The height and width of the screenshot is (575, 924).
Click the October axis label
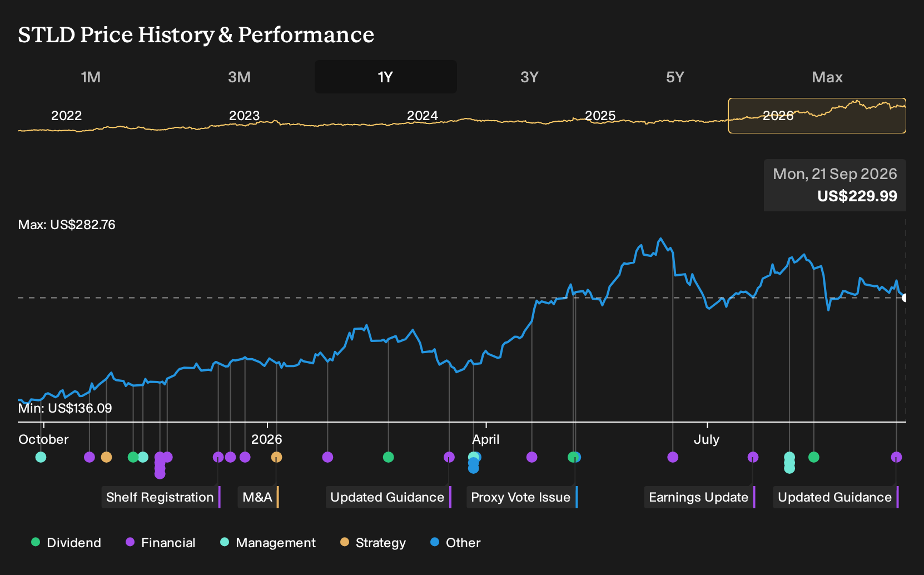click(43, 439)
